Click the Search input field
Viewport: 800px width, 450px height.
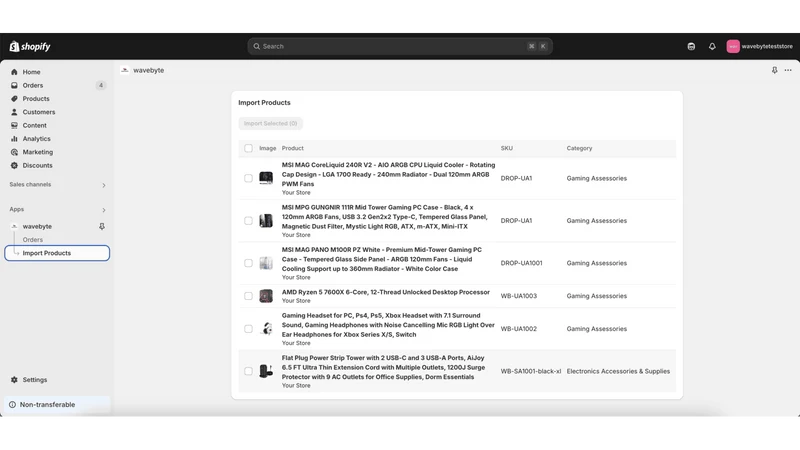point(400,46)
